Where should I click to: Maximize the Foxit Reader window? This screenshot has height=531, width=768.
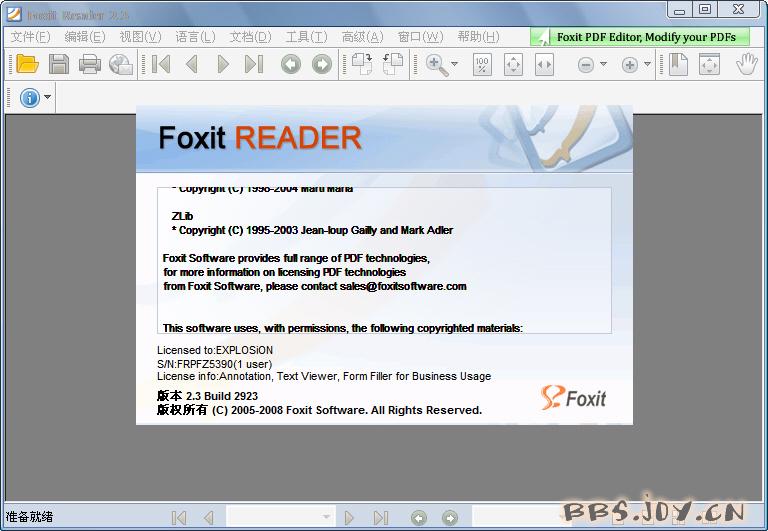(705, 9)
